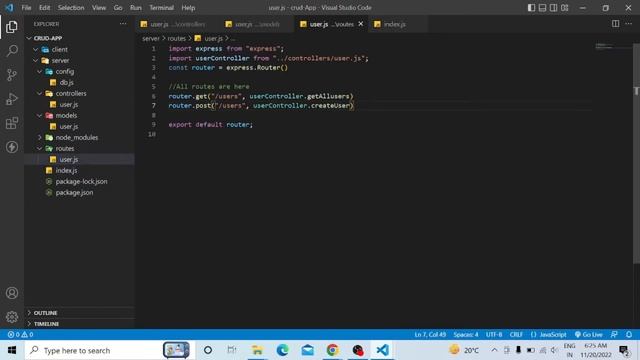
Task: Open the Edit menu
Action: (x=44, y=8)
